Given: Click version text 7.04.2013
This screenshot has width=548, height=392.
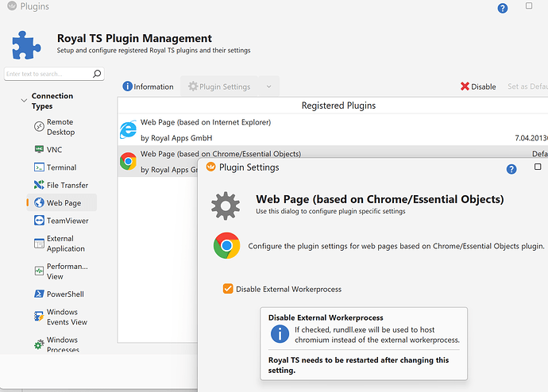Looking at the screenshot, I should (531, 138).
